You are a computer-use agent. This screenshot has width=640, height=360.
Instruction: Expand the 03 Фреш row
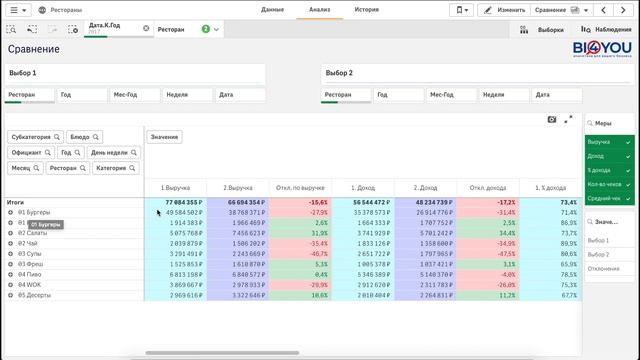point(11,264)
